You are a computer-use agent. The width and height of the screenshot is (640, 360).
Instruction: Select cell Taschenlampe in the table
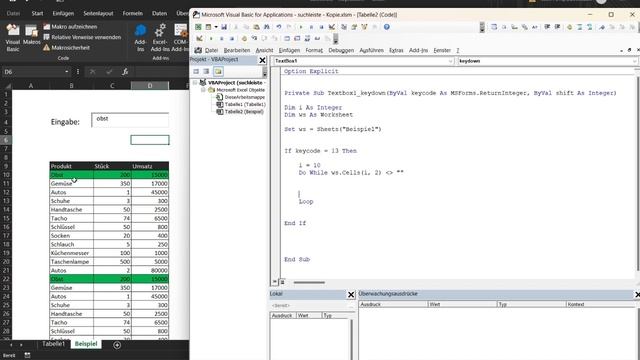pyautogui.click(x=71, y=262)
